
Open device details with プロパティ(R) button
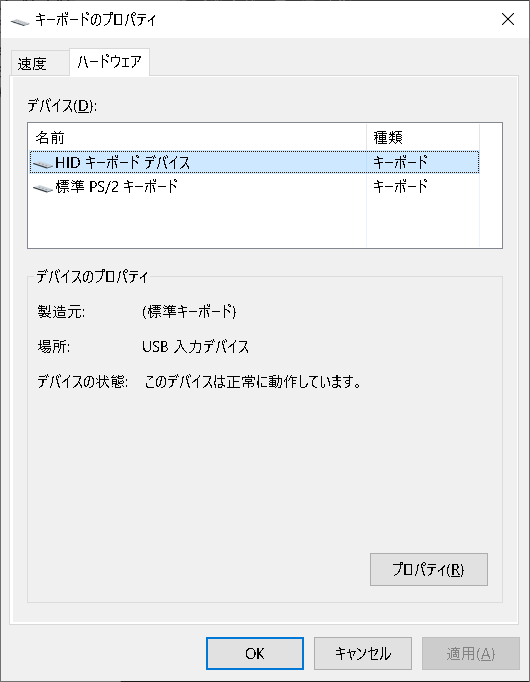(429, 569)
